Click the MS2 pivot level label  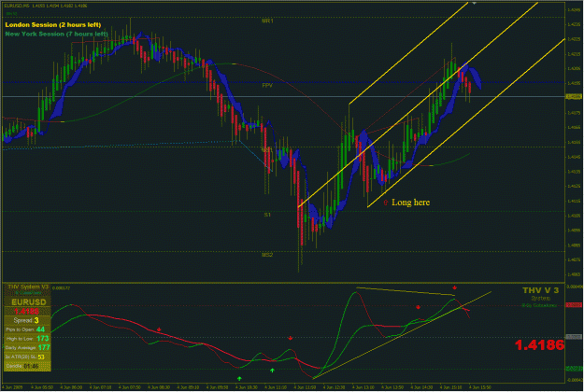267,255
